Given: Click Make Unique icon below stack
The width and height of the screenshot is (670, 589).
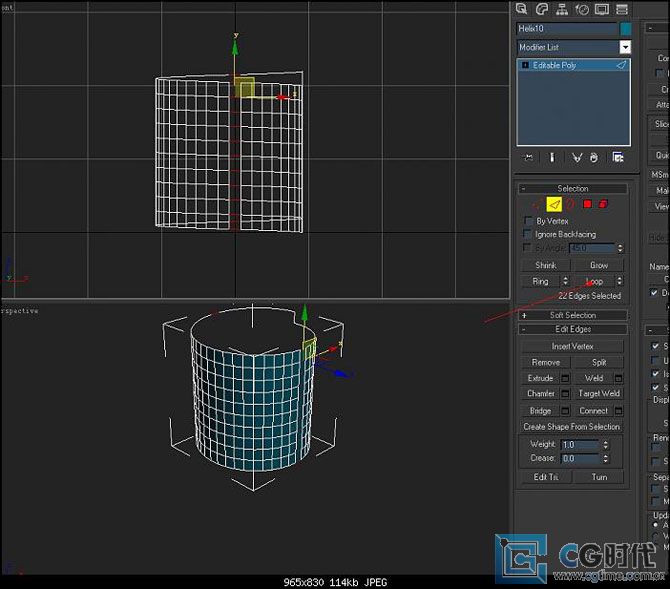Looking at the screenshot, I should coord(577,158).
